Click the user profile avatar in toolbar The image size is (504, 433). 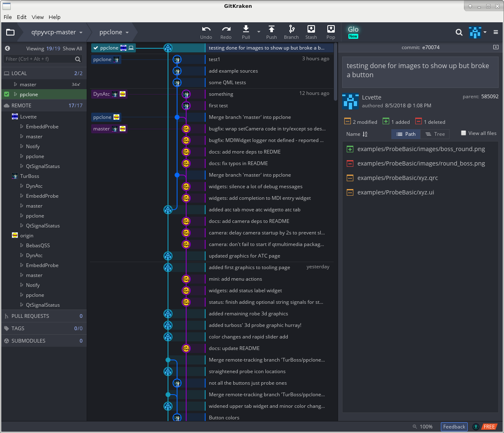click(x=475, y=32)
